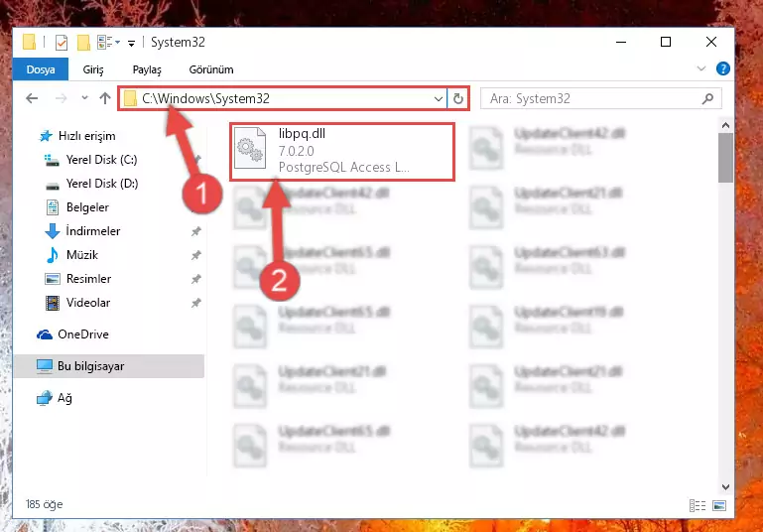
Task: Open Videolar folder in sidebar
Action: point(88,303)
